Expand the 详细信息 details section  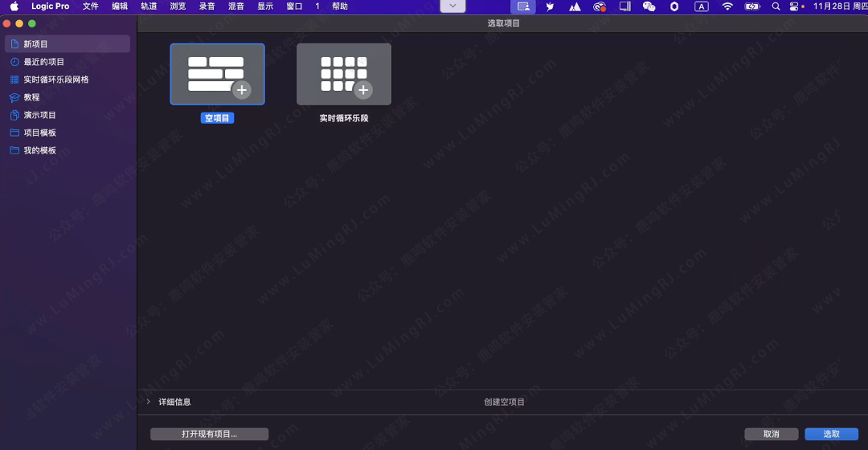coord(149,402)
